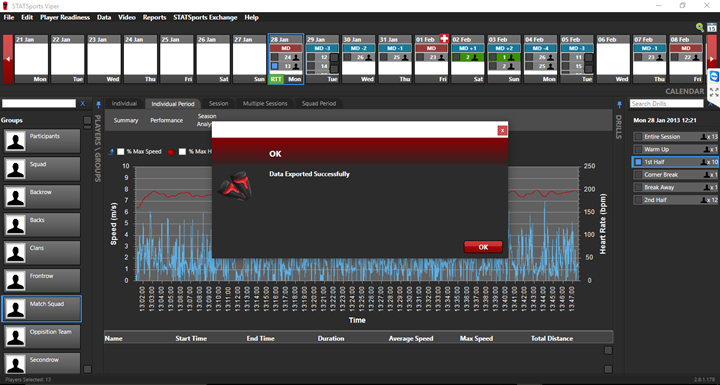Screen dimensions: 720x385
Task: Select the Individual Period tab
Action: (173, 103)
